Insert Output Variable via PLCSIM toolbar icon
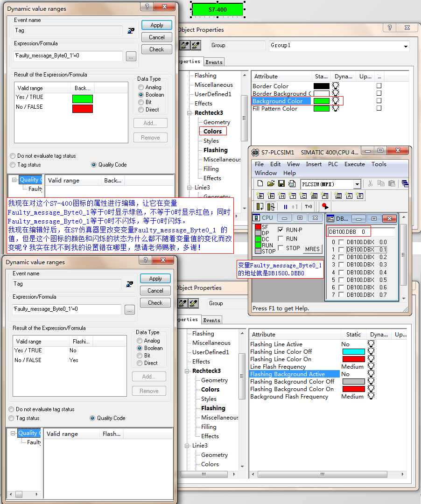The image size is (421, 504). tap(271, 196)
